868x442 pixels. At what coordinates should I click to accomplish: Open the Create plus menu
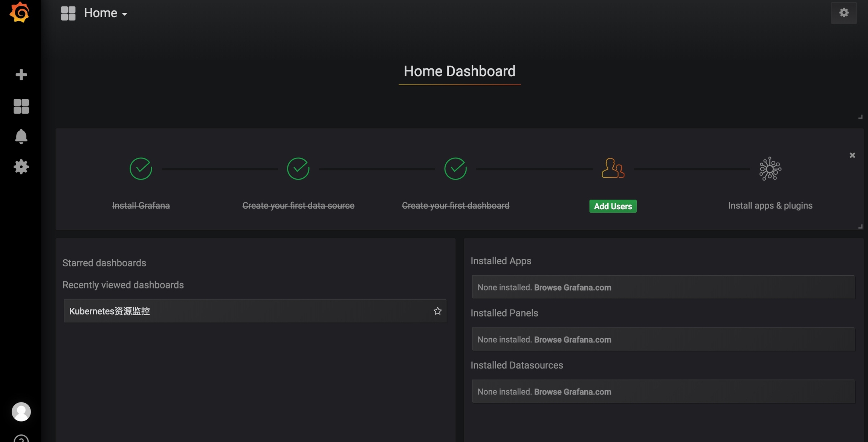pos(21,75)
